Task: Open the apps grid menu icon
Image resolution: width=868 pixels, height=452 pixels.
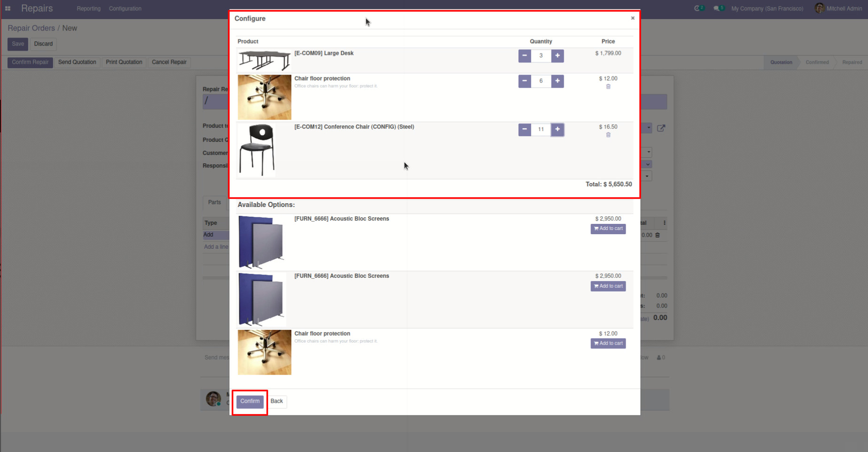Action: [x=8, y=8]
